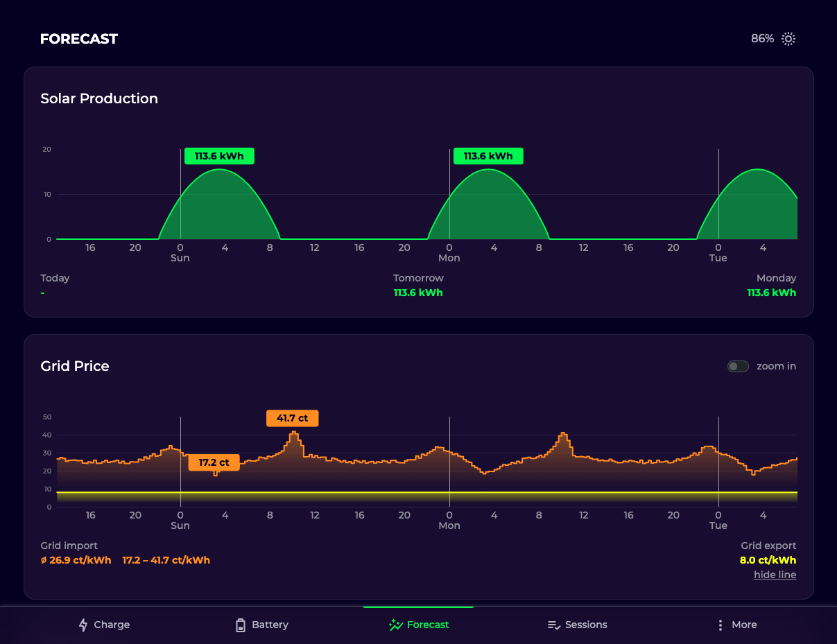837x644 pixels.
Task: Click the Today label under solar chart
Action: (55, 278)
